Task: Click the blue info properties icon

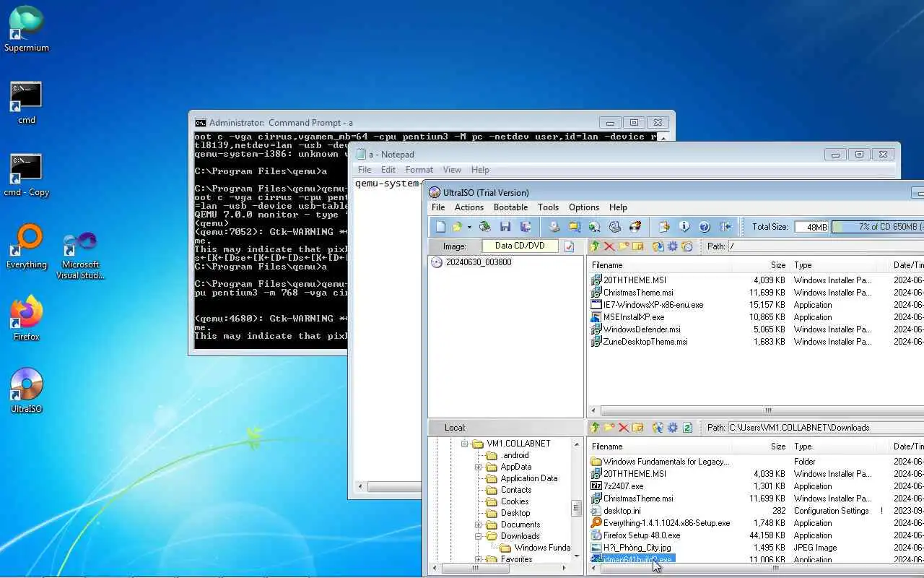Action: (684, 227)
